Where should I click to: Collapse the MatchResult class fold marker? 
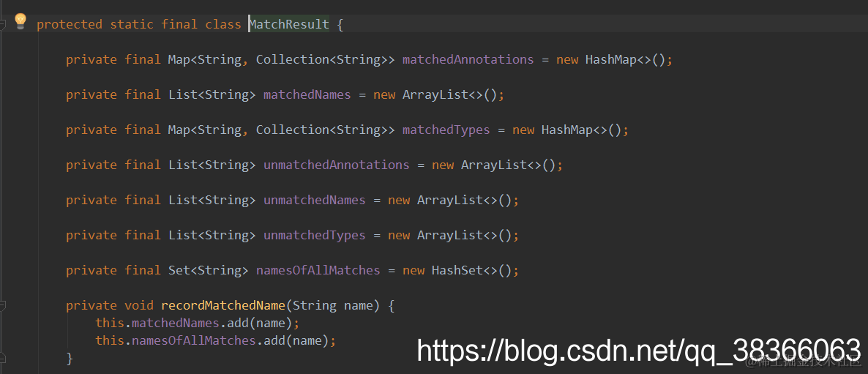(3, 24)
